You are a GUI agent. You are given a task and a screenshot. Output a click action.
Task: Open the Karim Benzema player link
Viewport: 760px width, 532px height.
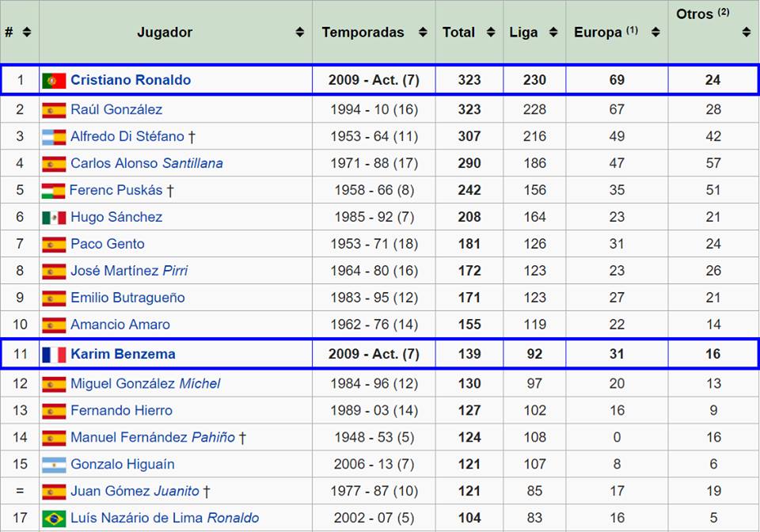coord(123,354)
